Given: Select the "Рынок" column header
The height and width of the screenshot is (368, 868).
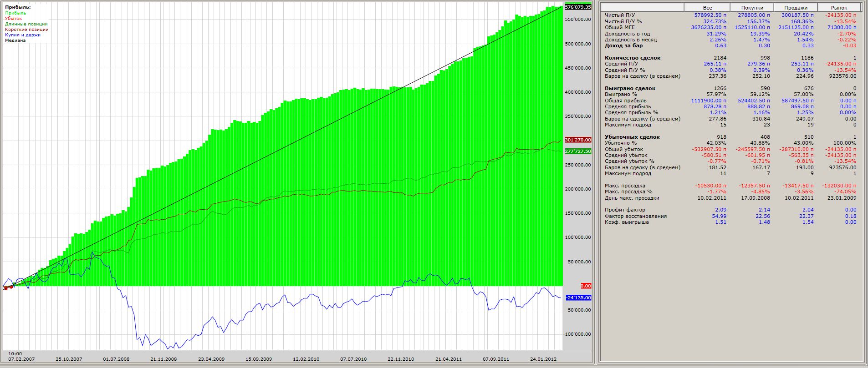Looking at the screenshot, I should 839,7.
